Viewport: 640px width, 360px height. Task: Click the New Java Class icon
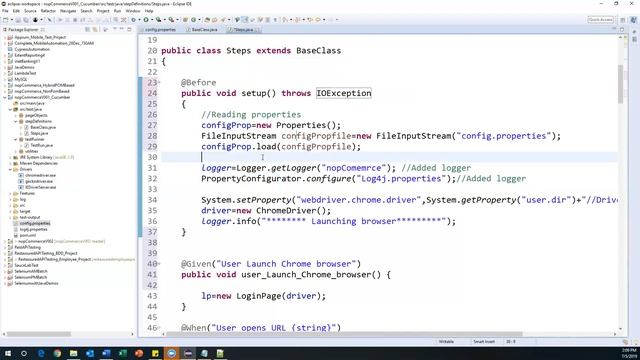pos(193,20)
